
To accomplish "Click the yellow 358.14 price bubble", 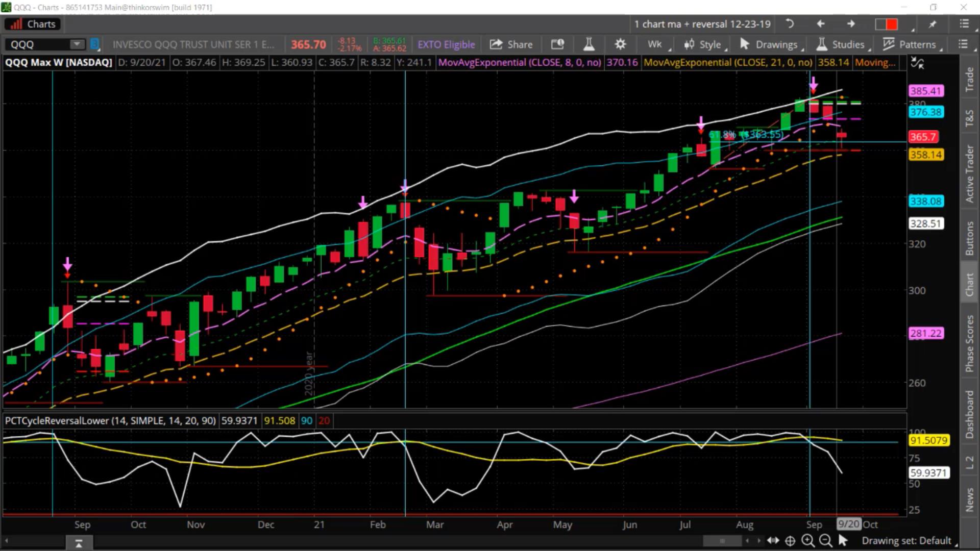I will click(926, 155).
